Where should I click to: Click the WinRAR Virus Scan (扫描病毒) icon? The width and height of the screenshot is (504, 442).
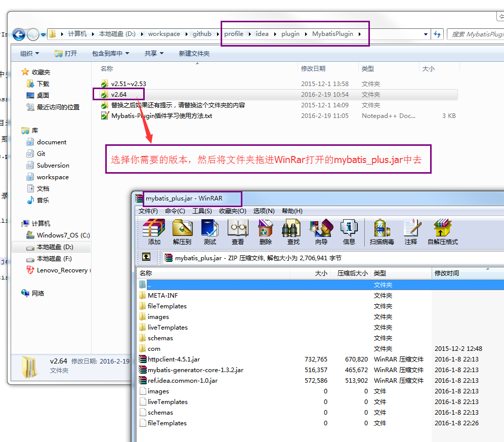(382, 232)
